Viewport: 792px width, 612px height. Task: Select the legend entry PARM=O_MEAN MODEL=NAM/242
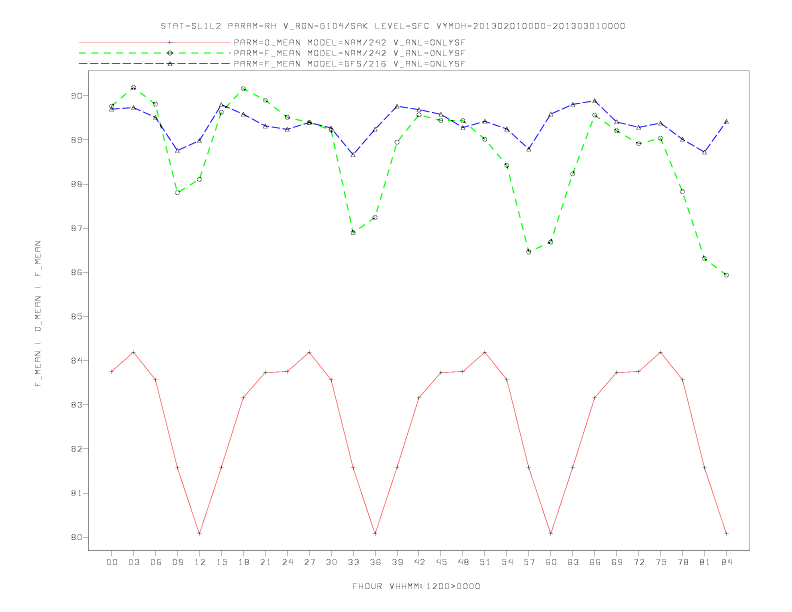350,43
